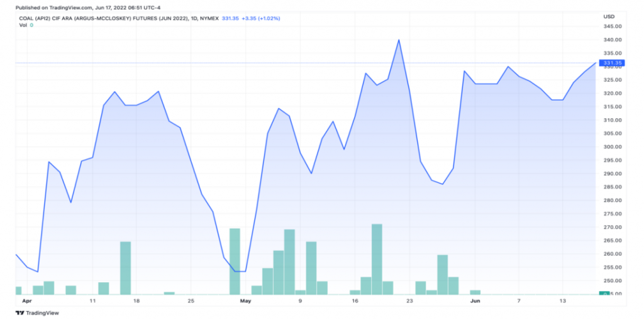This screenshot has width=644, height=320.
Task: Click the 255.00 price axis label
Action: [611, 267]
